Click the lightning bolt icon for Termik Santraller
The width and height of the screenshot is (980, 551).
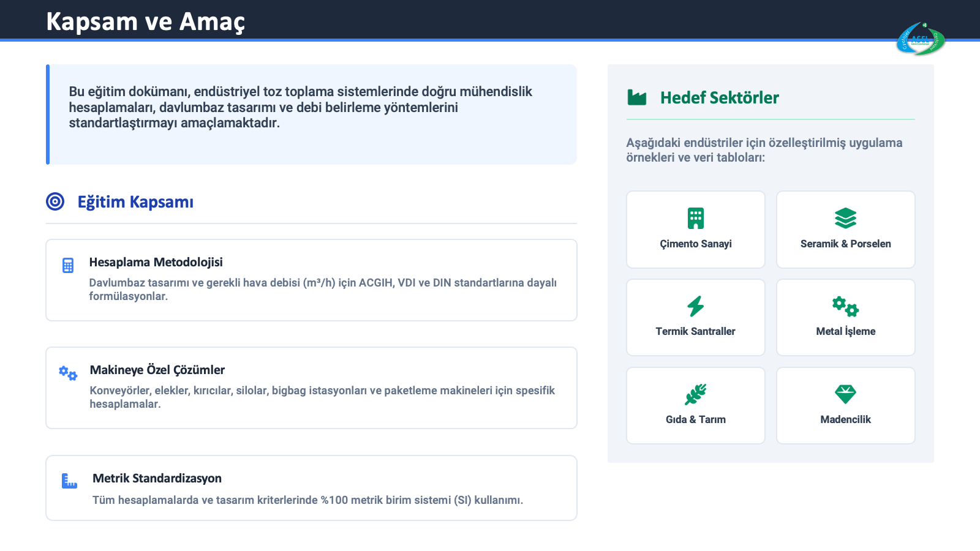tap(695, 306)
